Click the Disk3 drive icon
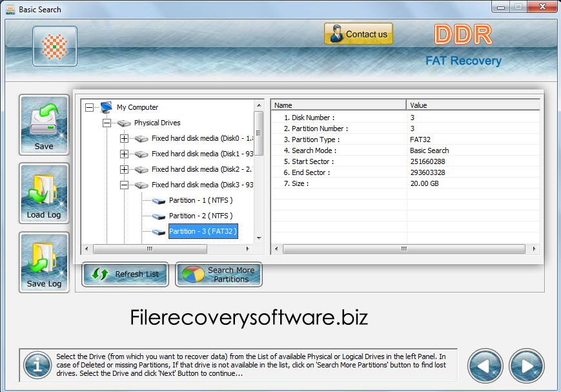Viewport: 561px width, 392px height. coord(141,185)
